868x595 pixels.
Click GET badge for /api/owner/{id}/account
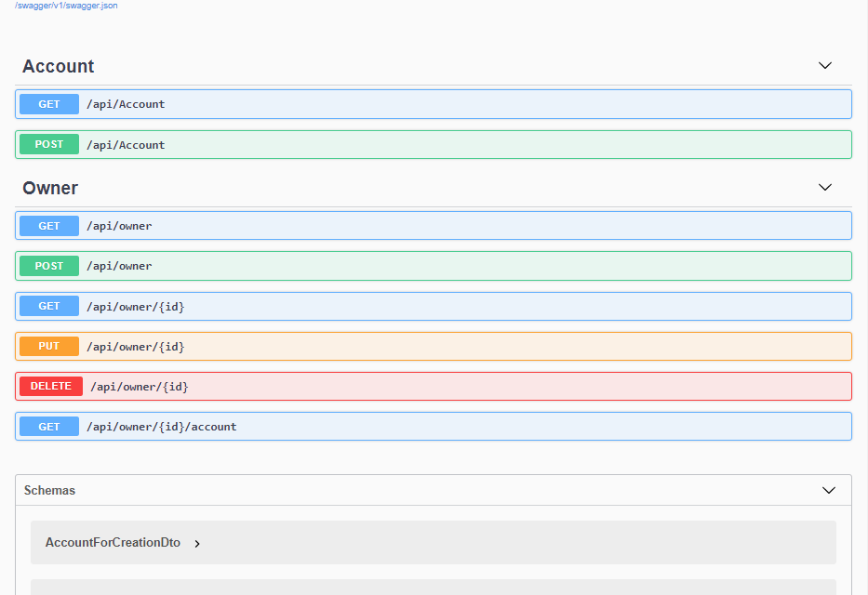[49, 427]
